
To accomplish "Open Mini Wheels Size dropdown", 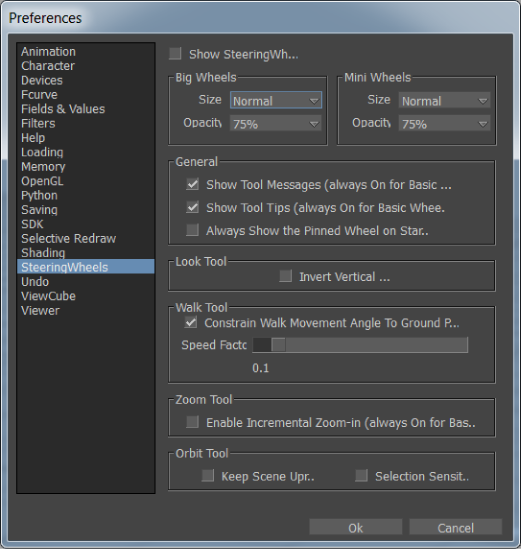I will coord(444,100).
